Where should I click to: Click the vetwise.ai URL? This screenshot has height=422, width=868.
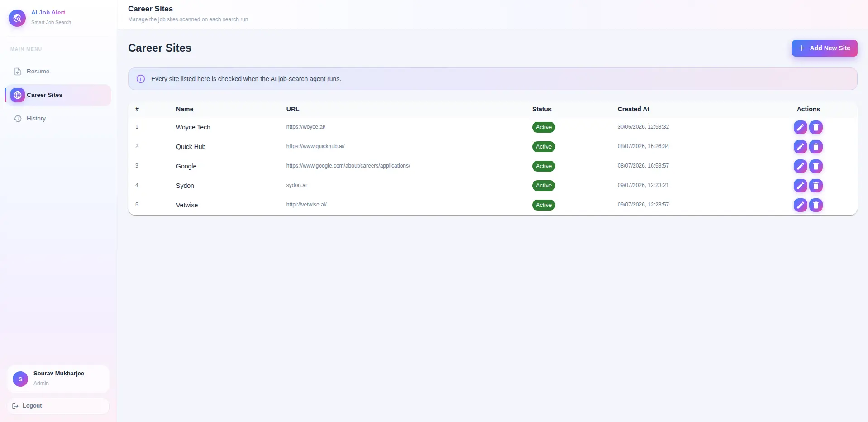(x=306, y=205)
